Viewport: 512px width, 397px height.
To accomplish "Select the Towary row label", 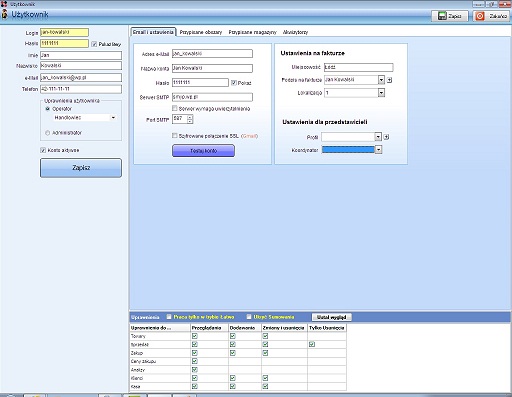I will point(138,336).
